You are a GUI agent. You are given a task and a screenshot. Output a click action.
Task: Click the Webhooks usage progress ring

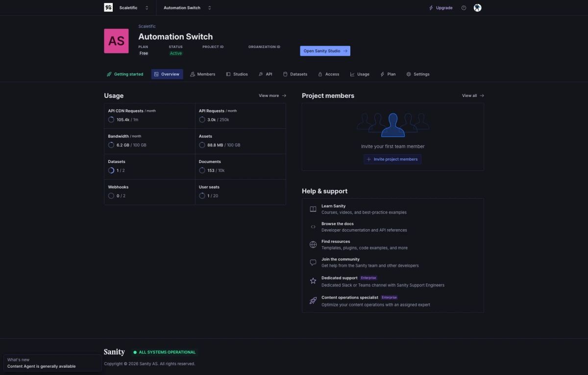pos(111,196)
